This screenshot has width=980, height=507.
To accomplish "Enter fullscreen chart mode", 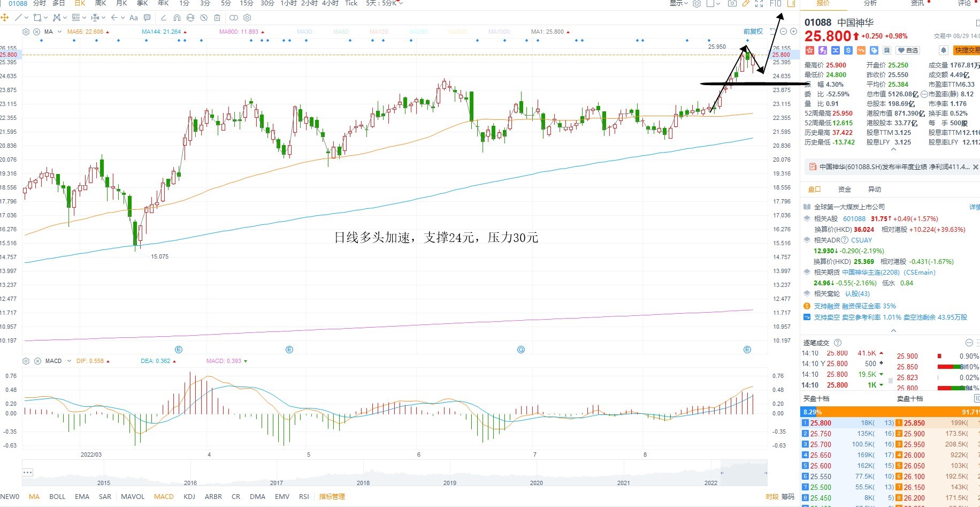I will point(759,3).
